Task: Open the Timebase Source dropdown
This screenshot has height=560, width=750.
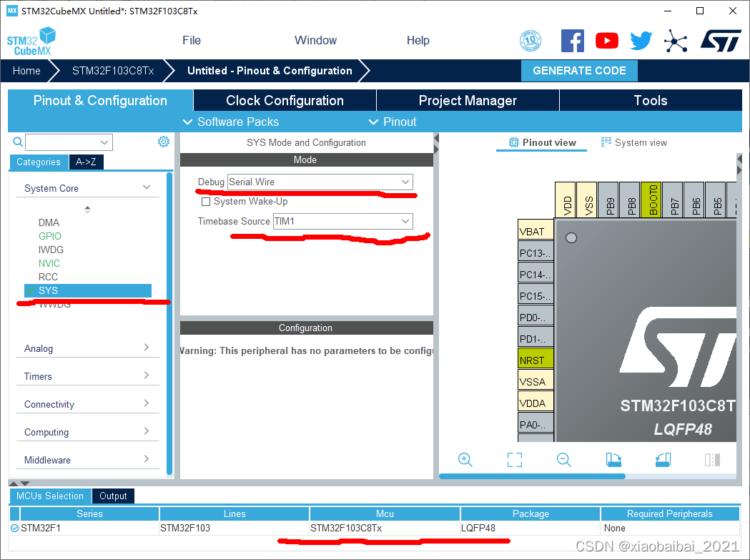Action: pyautogui.click(x=343, y=221)
